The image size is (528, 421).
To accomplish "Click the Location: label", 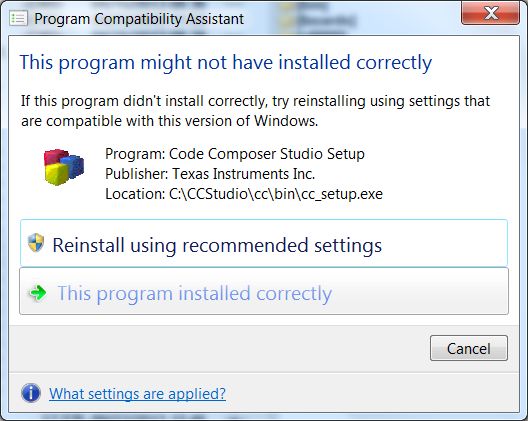I will coord(135,194).
